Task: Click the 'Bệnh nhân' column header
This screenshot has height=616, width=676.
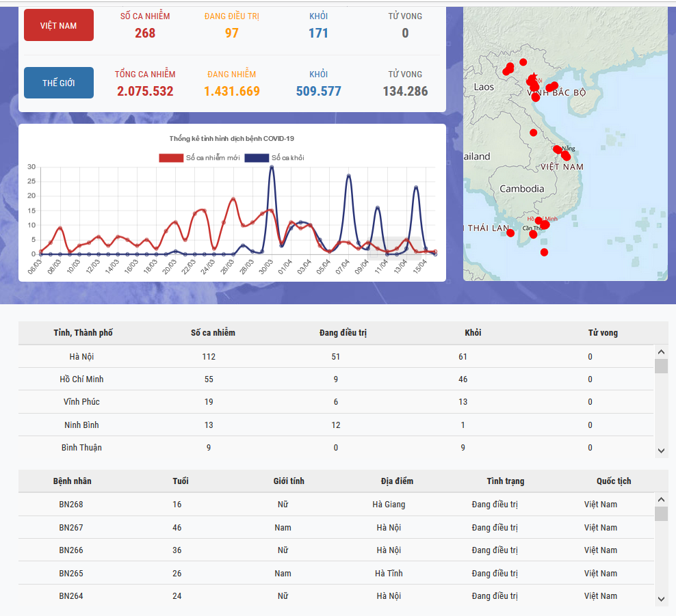Action: pos(72,481)
